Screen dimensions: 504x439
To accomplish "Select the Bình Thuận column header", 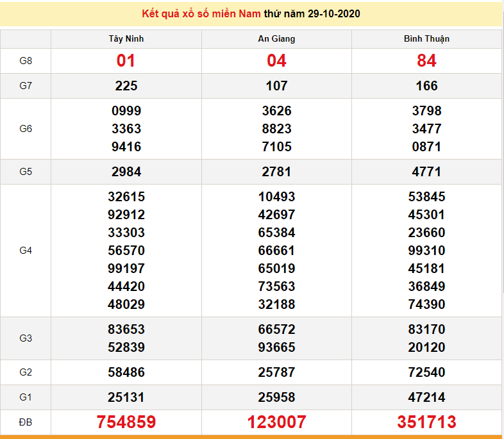I will pos(426,39).
